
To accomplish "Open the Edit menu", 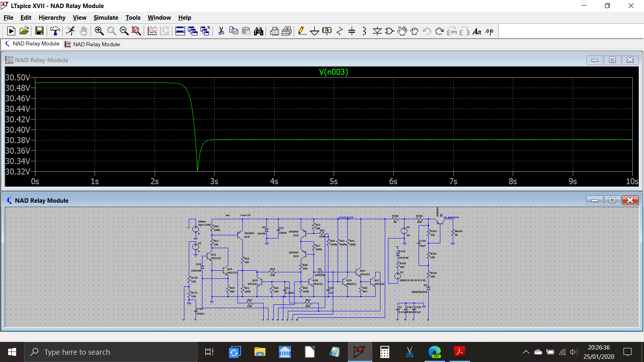I will click(26, 18).
